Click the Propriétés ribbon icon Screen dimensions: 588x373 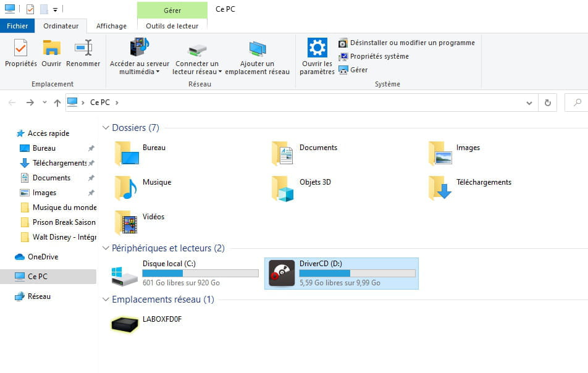(x=20, y=48)
